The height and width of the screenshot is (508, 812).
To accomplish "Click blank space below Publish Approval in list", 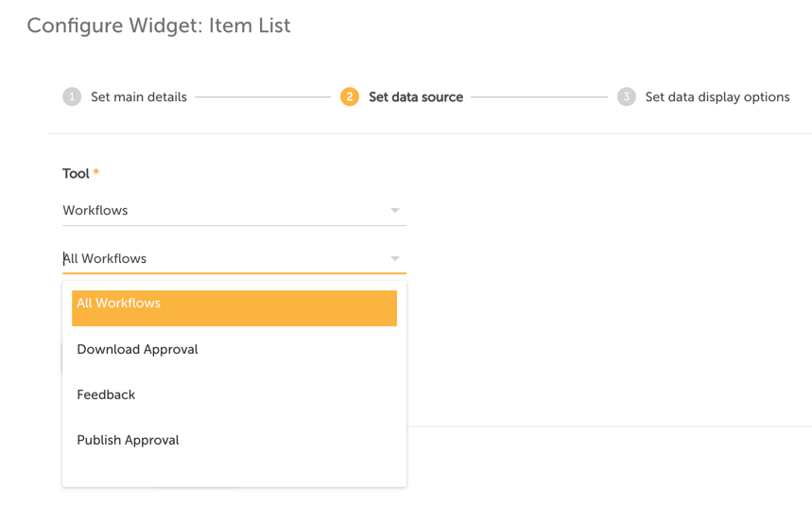I will (x=234, y=472).
